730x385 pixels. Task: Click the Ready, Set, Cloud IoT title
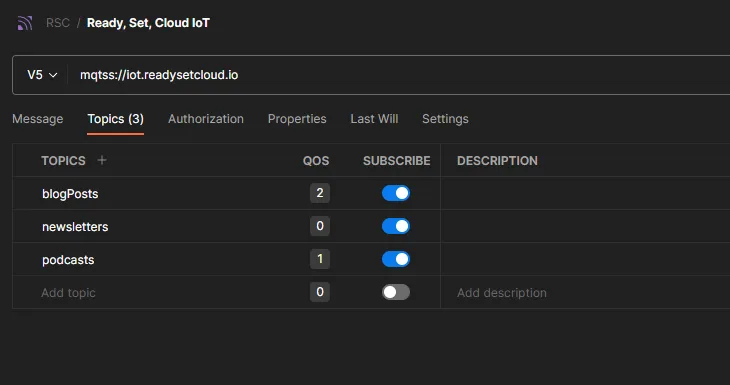148,23
